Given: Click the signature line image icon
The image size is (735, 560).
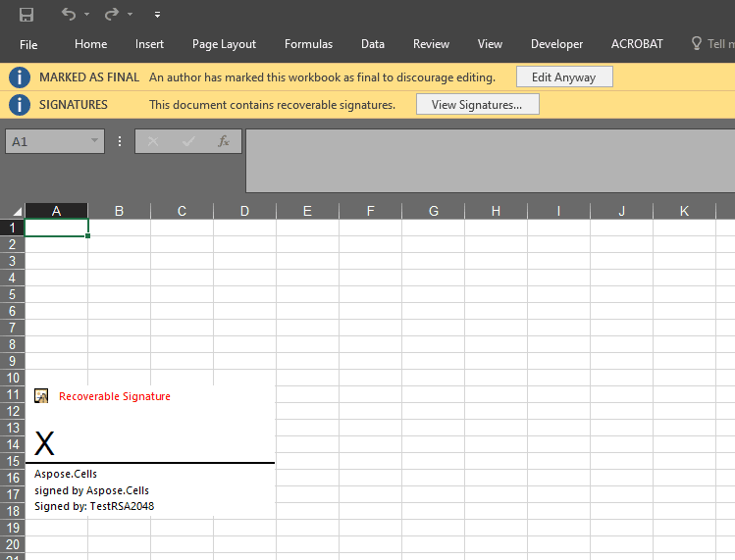Looking at the screenshot, I should coord(41,396).
